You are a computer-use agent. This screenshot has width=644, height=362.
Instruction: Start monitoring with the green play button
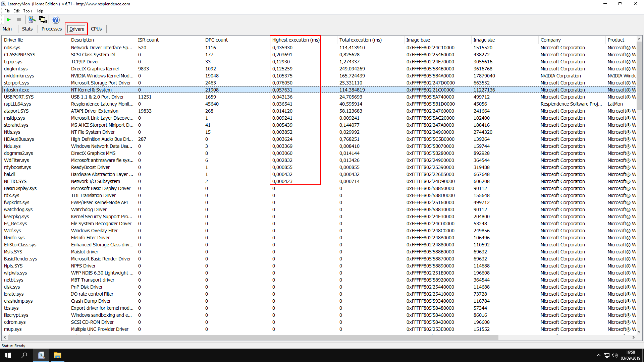(9, 20)
